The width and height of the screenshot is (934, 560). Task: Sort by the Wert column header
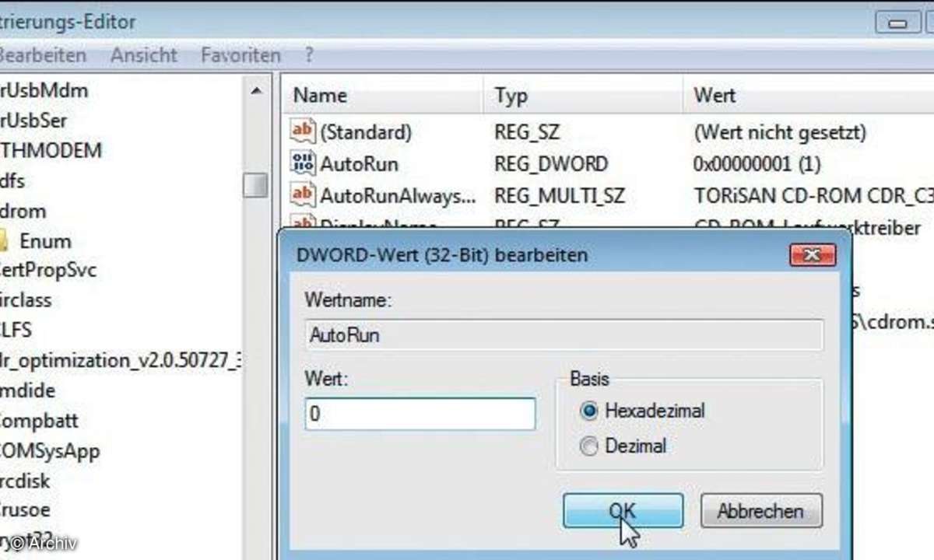[x=809, y=96]
